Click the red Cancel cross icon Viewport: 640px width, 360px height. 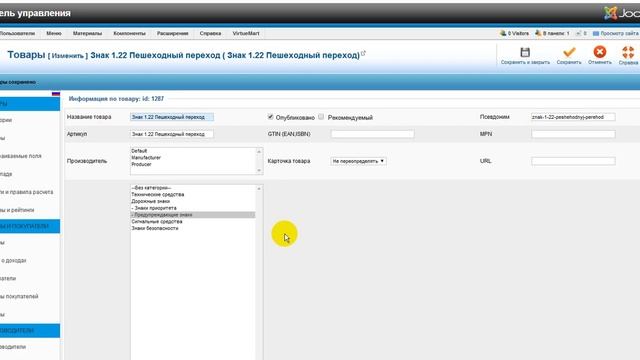pyautogui.click(x=600, y=52)
